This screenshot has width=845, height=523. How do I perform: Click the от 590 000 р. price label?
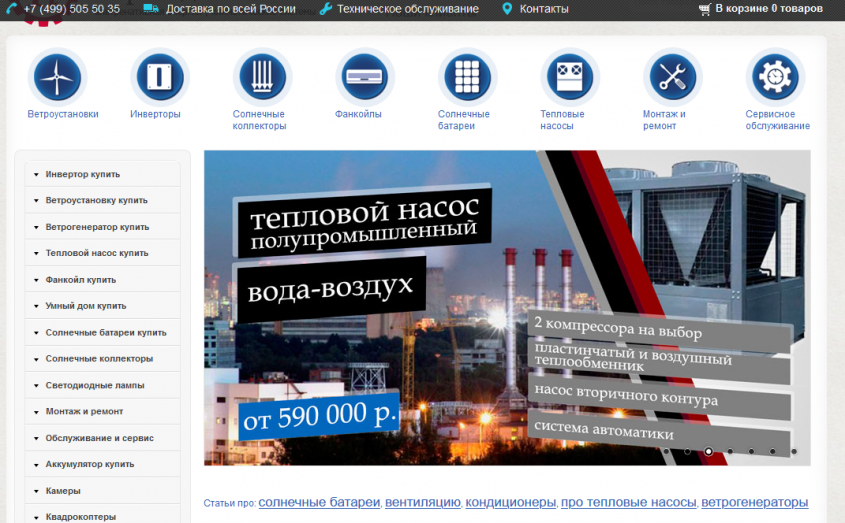coord(319,417)
